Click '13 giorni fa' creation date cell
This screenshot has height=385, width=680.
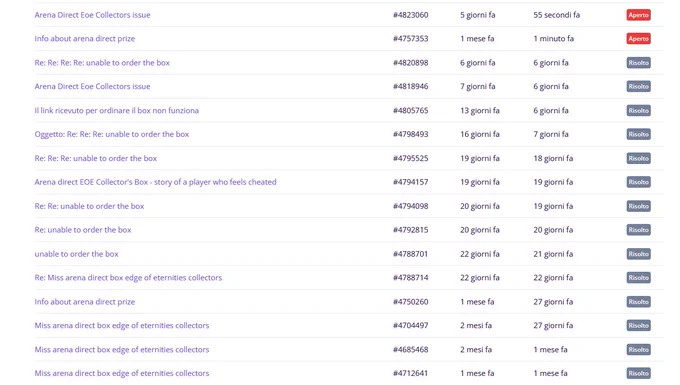click(x=480, y=111)
